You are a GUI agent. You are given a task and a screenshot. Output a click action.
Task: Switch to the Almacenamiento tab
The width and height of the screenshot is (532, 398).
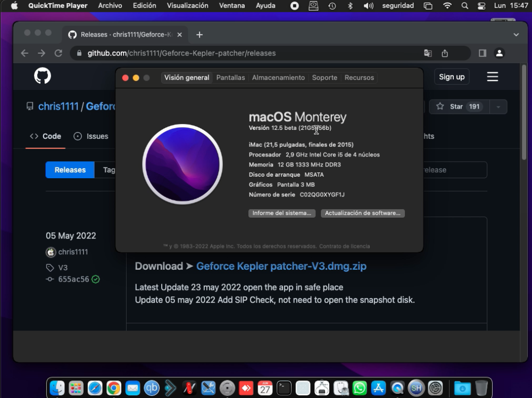point(278,78)
